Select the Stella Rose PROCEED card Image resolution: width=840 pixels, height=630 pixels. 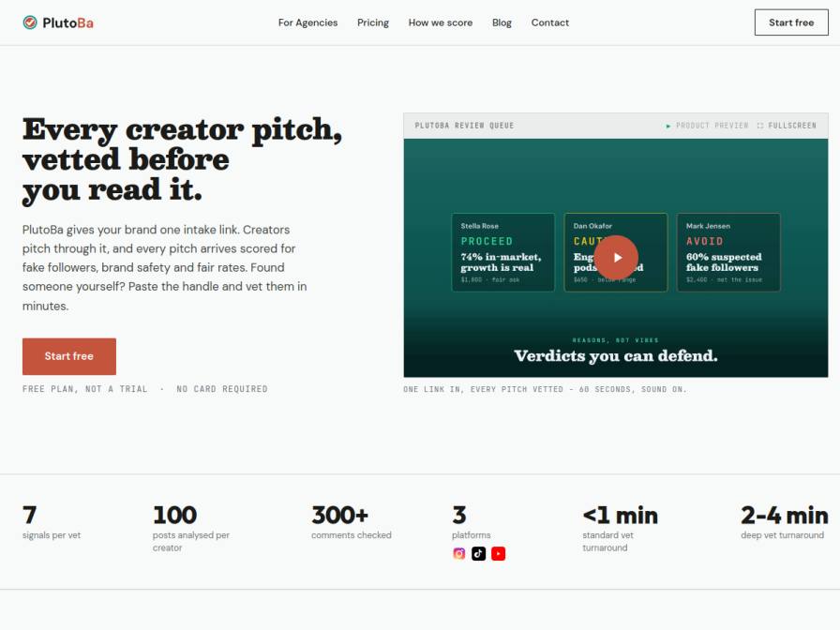click(x=503, y=252)
